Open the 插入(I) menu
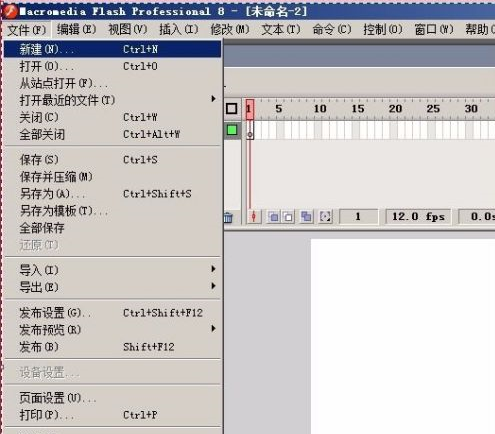The image size is (495, 434). click(x=179, y=30)
